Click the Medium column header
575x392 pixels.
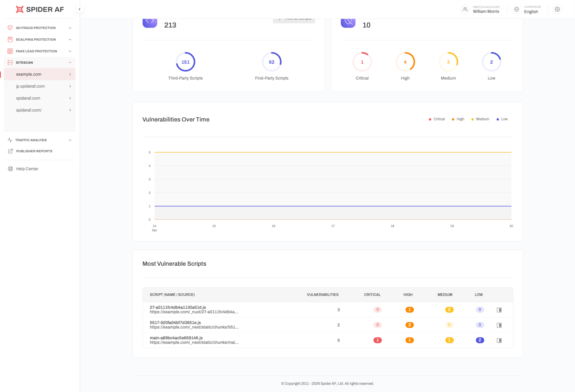[x=445, y=295]
